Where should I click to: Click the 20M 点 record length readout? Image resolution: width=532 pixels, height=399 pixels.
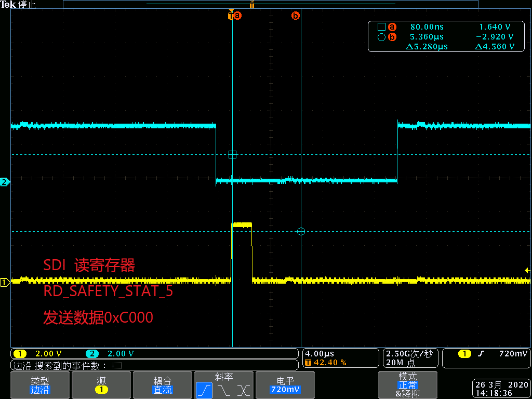[x=401, y=362]
